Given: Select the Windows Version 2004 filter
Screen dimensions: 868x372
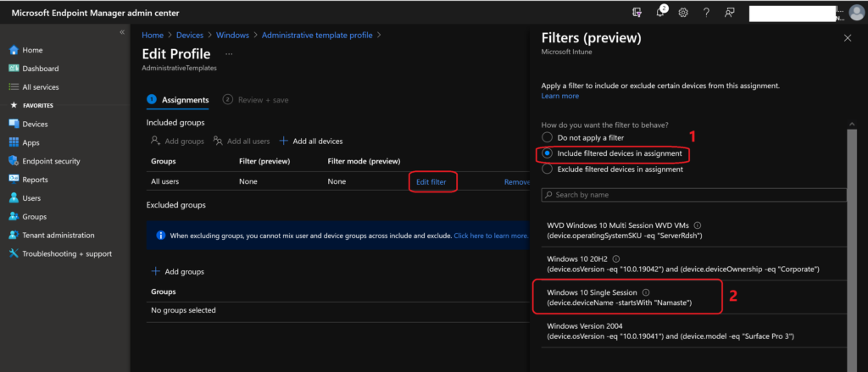Looking at the screenshot, I should click(x=693, y=331).
